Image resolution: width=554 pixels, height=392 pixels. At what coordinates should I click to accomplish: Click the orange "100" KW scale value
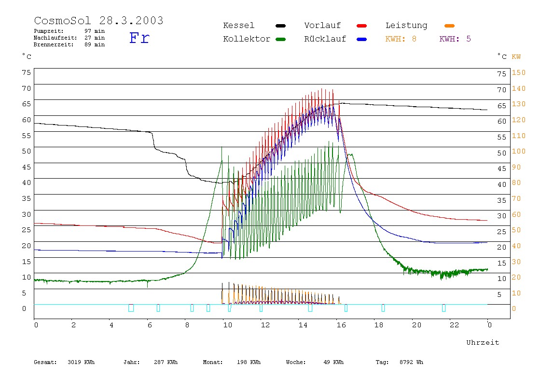(x=519, y=151)
